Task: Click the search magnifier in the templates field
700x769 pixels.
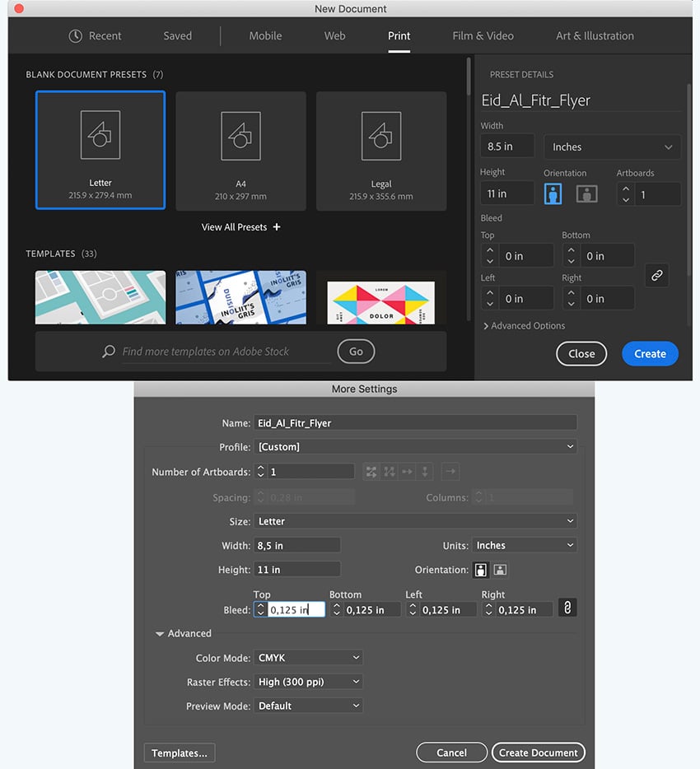Action: coord(107,352)
